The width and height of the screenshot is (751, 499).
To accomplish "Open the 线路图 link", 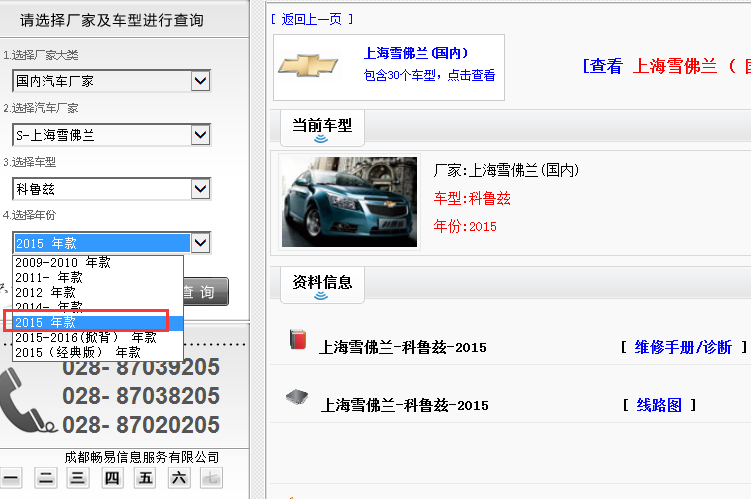I will coord(659,405).
